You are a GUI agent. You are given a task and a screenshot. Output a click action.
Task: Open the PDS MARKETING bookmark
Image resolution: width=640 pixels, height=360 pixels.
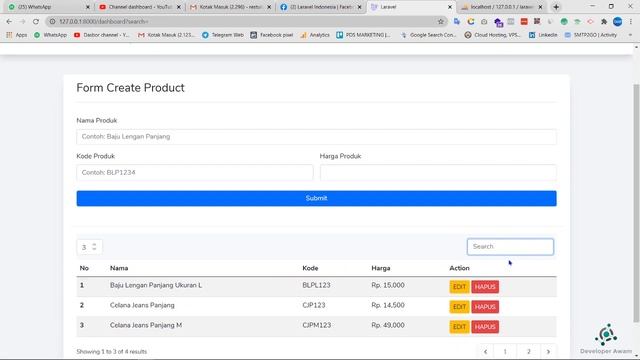(x=363, y=35)
